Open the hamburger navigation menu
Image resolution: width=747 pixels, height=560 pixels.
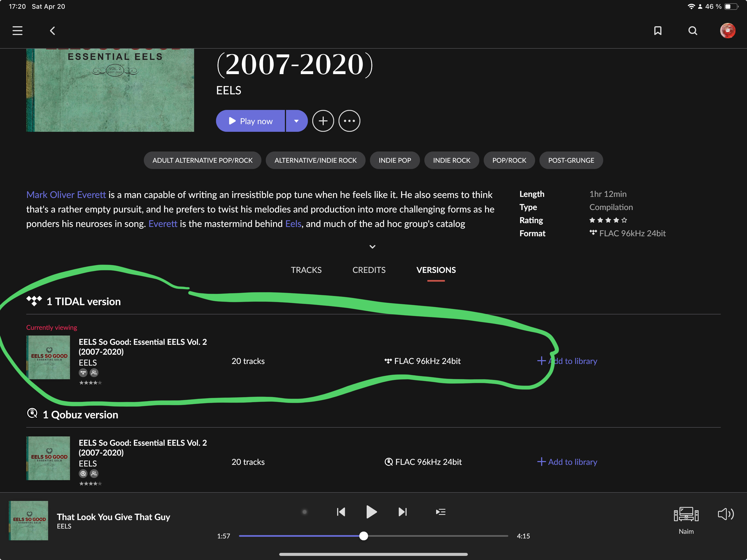pyautogui.click(x=17, y=31)
